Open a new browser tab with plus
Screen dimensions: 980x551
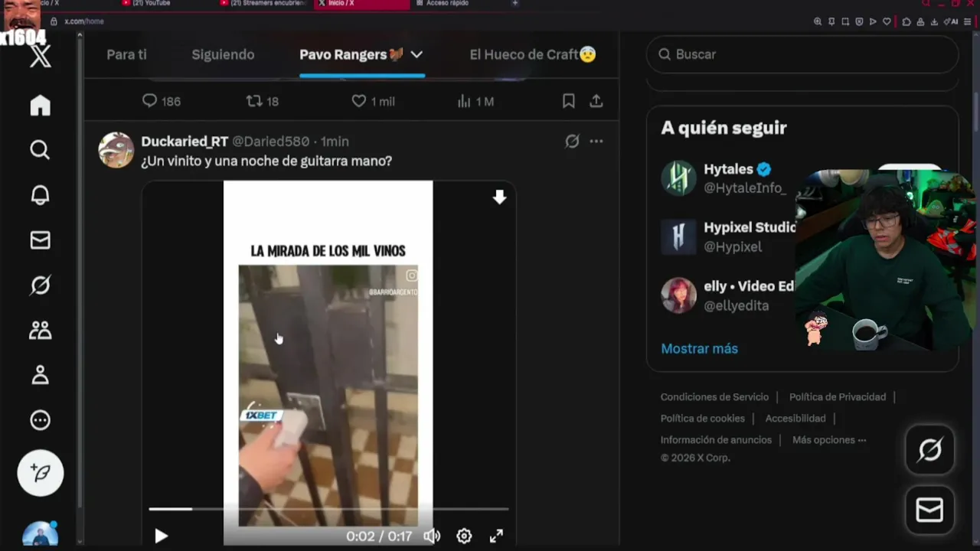point(514,4)
